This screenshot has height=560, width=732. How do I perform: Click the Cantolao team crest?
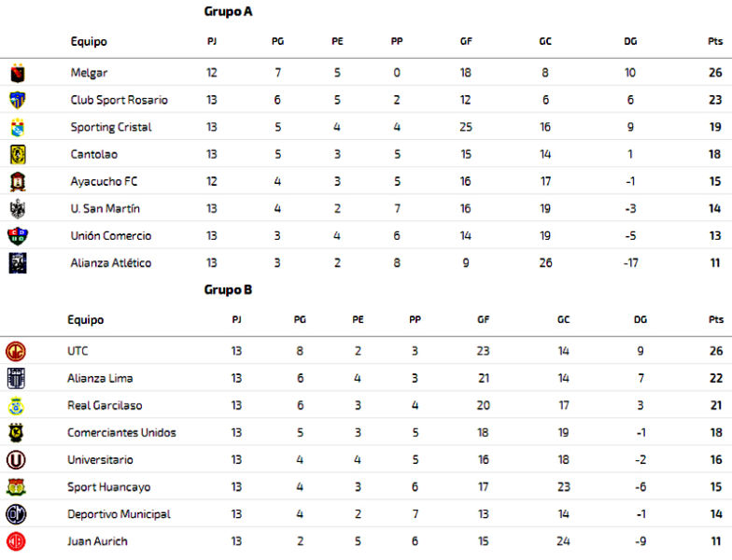coord(18,155)
